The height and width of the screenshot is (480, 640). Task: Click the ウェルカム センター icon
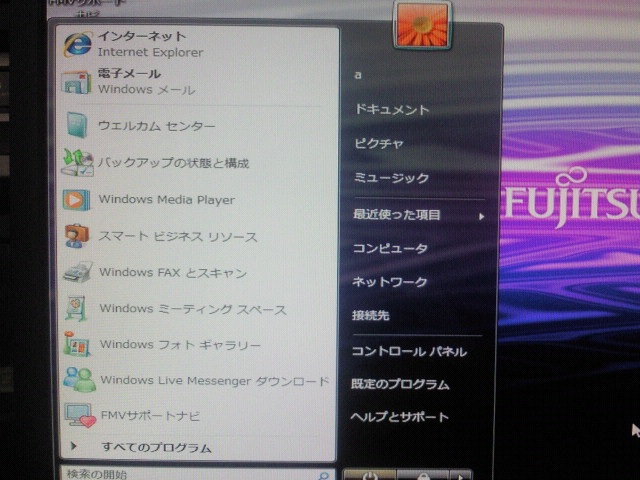(x=77, y=124)
